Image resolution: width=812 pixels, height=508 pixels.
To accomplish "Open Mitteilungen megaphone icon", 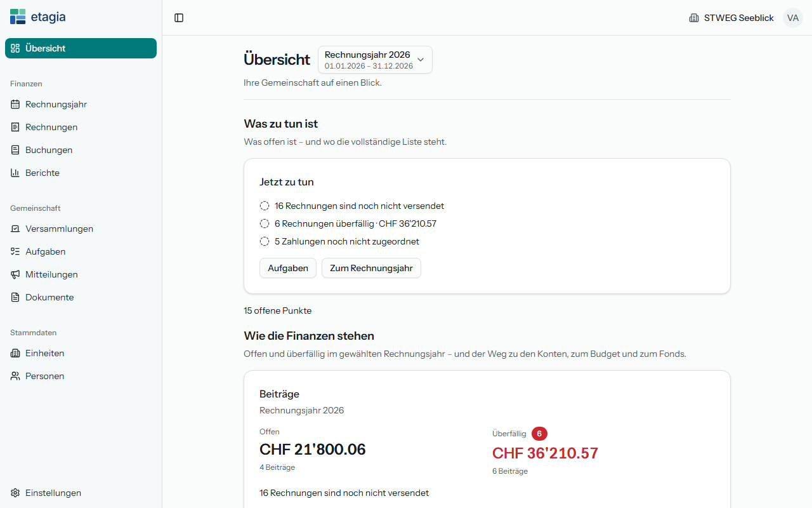I will point(15,274).
